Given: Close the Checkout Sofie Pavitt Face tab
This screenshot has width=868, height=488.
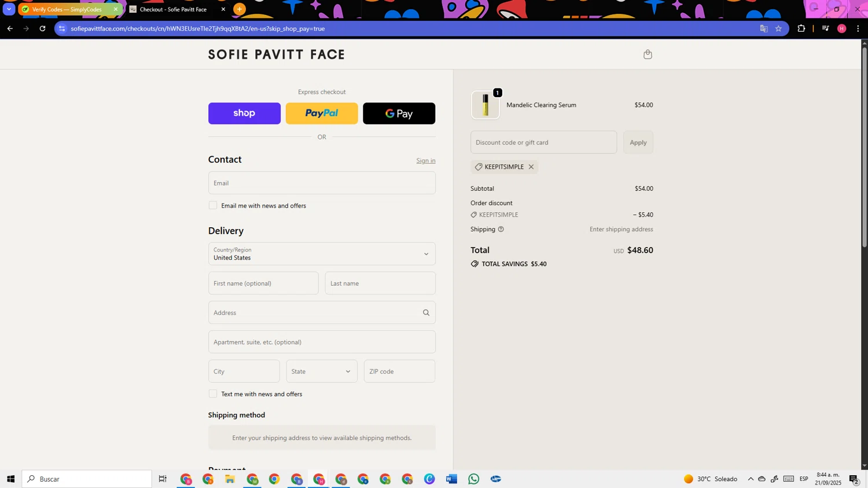Looking at the screenshot, I should pos(223,9).
